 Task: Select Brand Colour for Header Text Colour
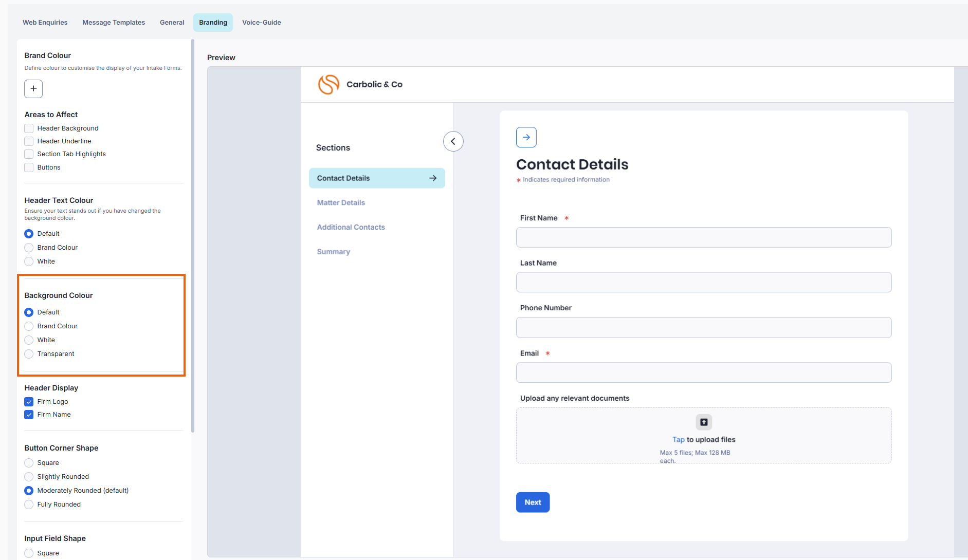pos(29,248)
